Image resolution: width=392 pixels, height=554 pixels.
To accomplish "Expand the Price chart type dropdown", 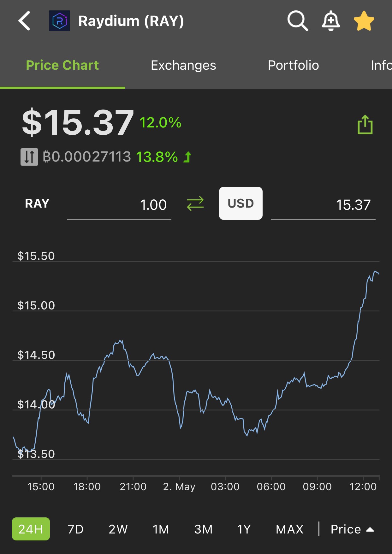I will click(352, 529).
